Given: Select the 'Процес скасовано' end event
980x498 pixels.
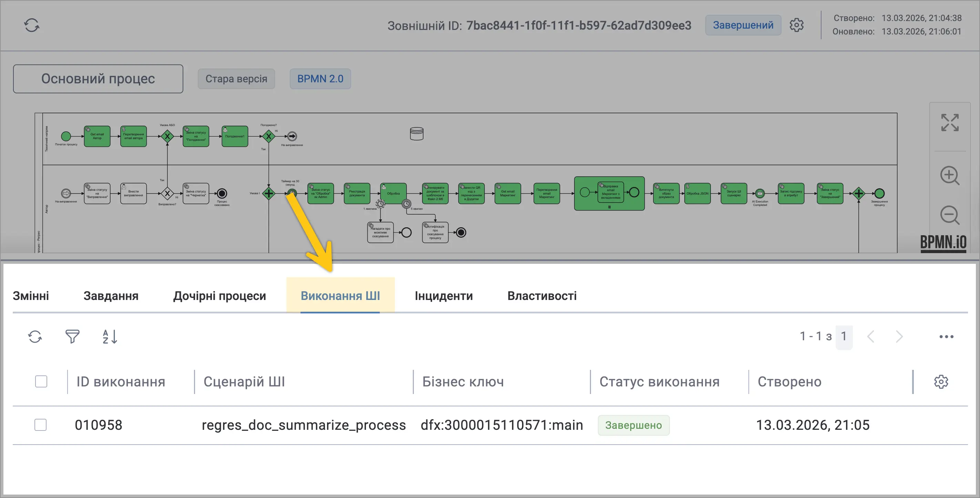Looking at the screenshot, I should (x=222, y=194).
